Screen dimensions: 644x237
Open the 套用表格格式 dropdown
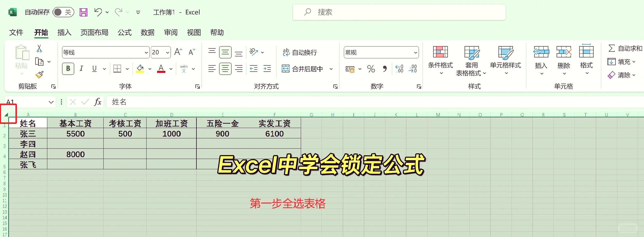click(471, 61)
